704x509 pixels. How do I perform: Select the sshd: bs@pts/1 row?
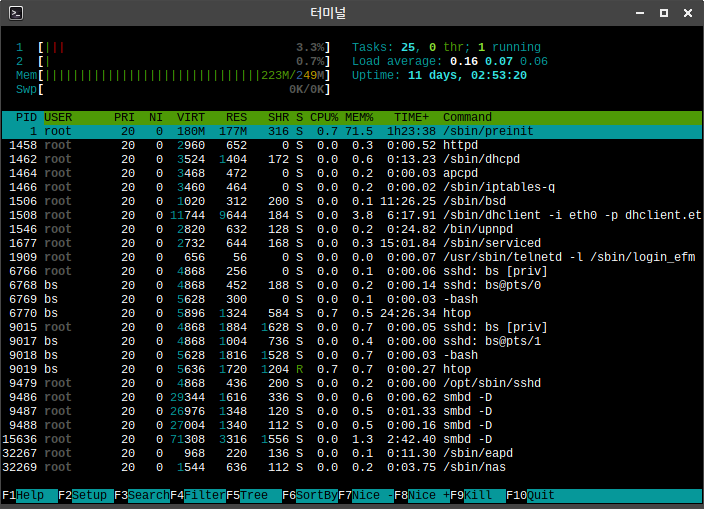pos(352,341)
